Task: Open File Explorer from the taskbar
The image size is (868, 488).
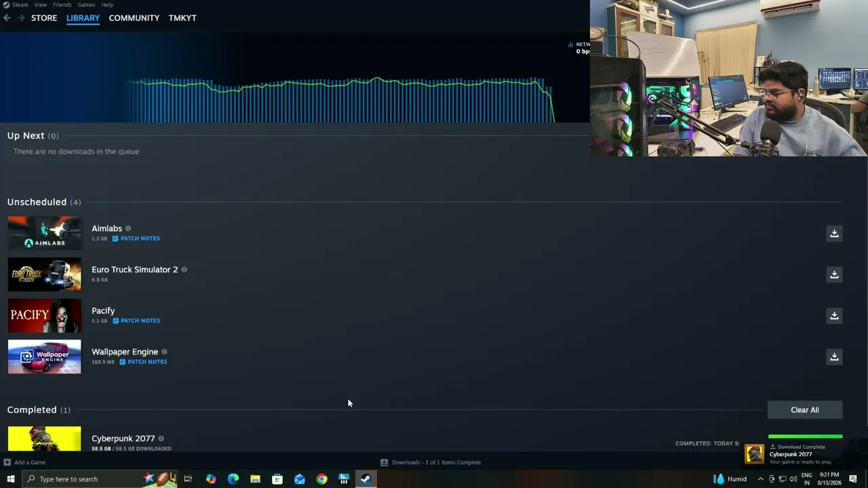Action: (255, 479)
